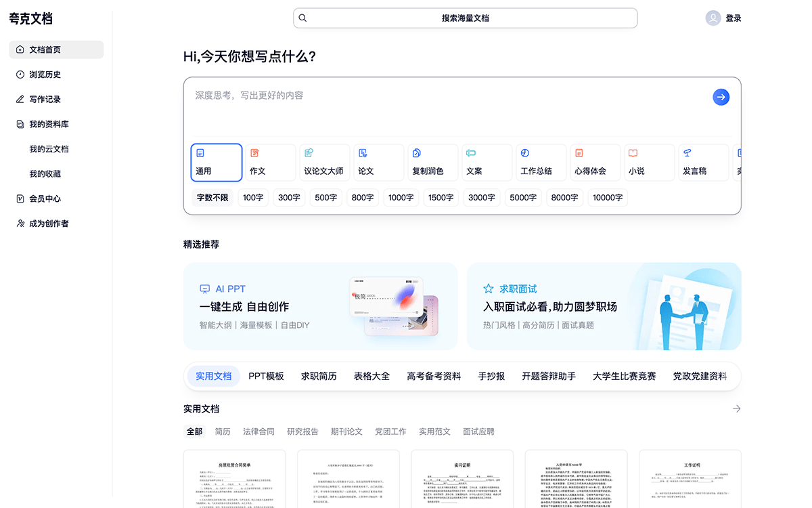The width and height of the screenshot is (812, 508).
Task: Select the 字数不限 word count option
Action: click(214, 197)
